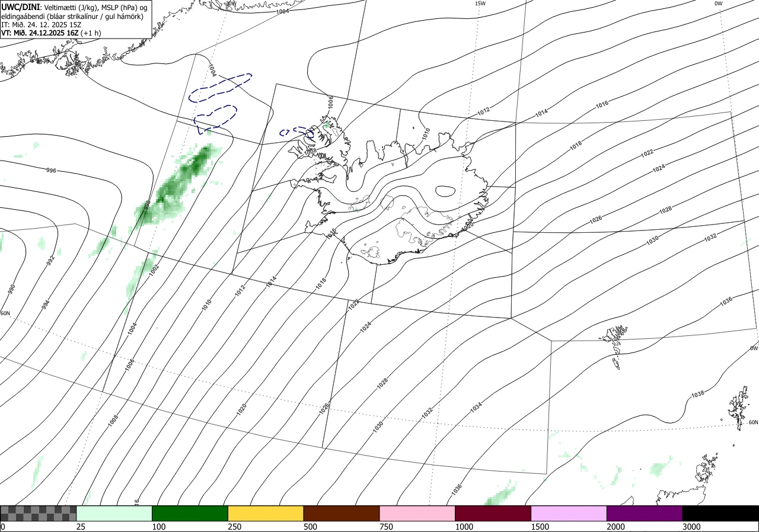Select the brown 500–750 legend swatch

coord(342,513)
